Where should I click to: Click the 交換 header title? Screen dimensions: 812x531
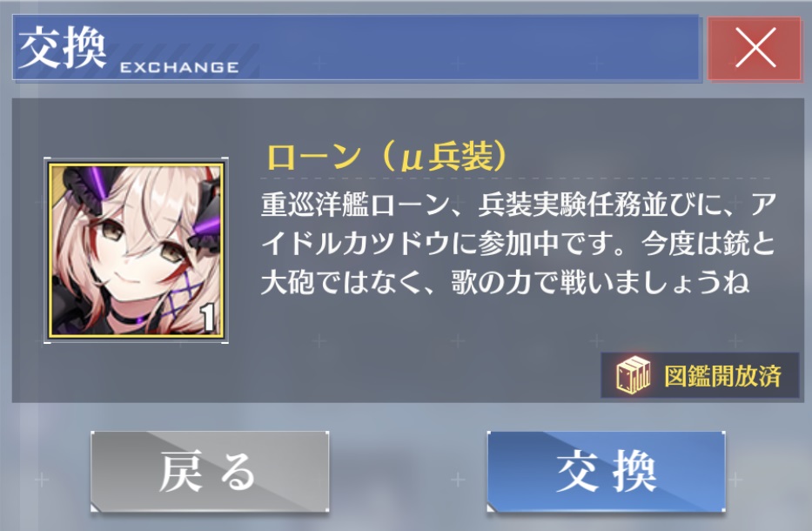coord(62,48)
